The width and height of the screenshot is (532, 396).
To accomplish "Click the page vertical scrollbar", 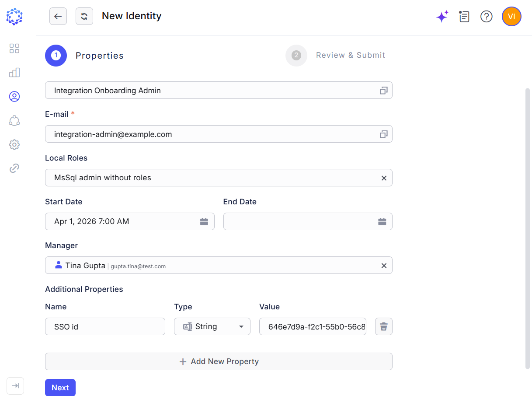I will pos(528,228).
